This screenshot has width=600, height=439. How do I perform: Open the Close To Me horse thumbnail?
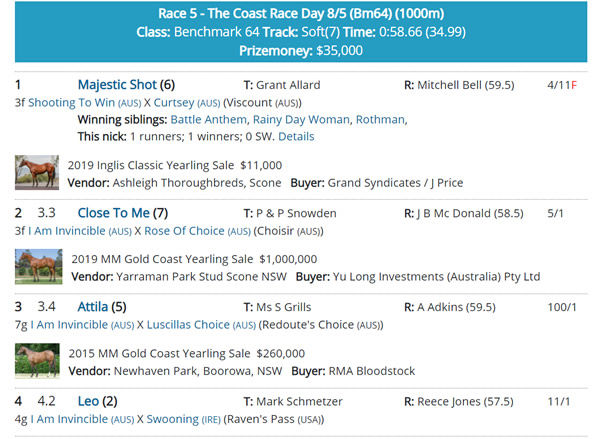(39, 266)
